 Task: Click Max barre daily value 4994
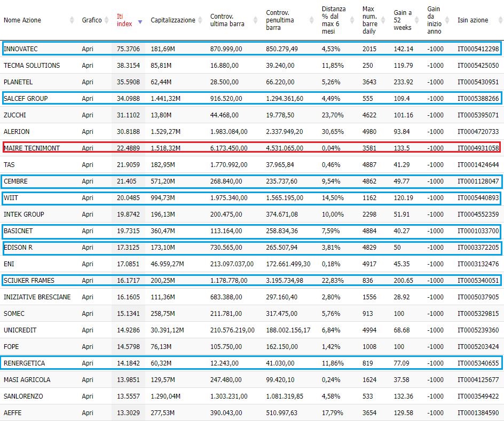pos(369,330)
